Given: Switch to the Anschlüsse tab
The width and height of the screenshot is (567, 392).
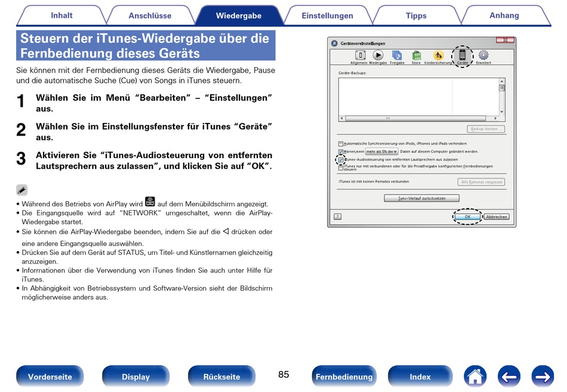Looking at the screenshot, I should click(x=150, y=16).
